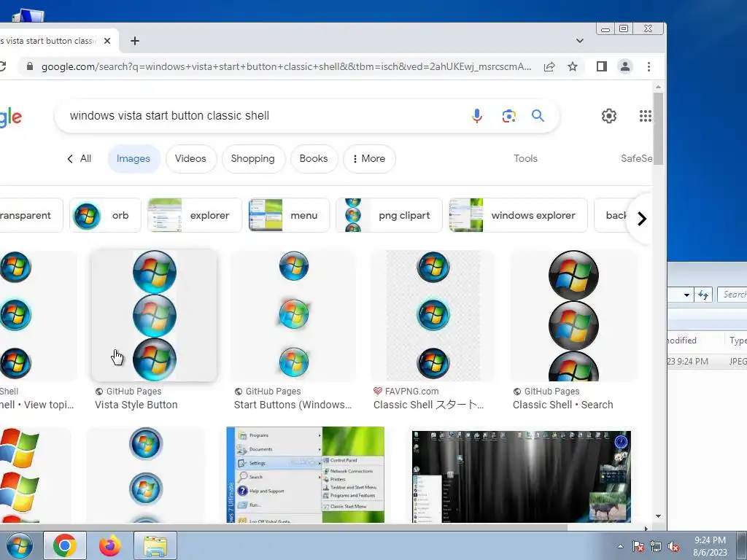This screenshot has height=560, width=747.
Task: Show hidden tray icons arrow
Action: (x=620, y=546)
